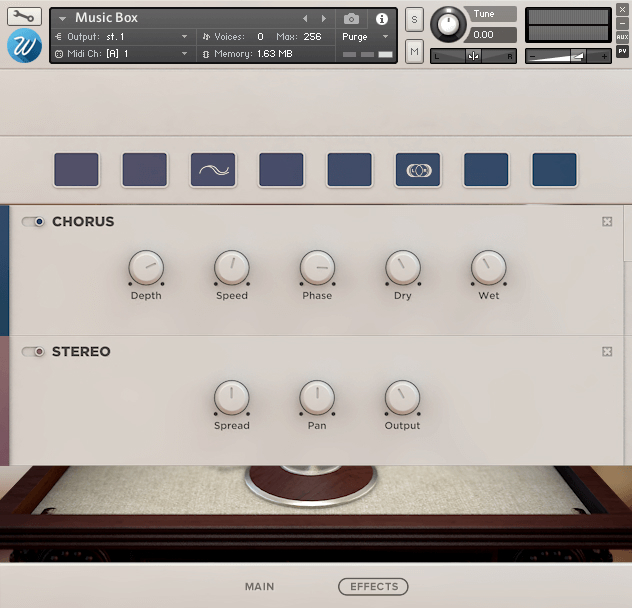Close the instrument with X button
Screen dimensions: 632x608
[x=622, y=10]
